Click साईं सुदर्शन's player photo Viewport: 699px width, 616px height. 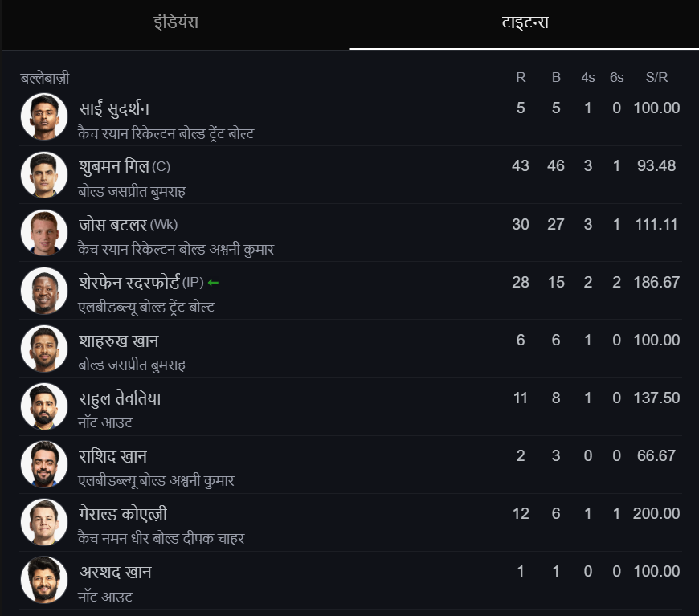(44, 117)
